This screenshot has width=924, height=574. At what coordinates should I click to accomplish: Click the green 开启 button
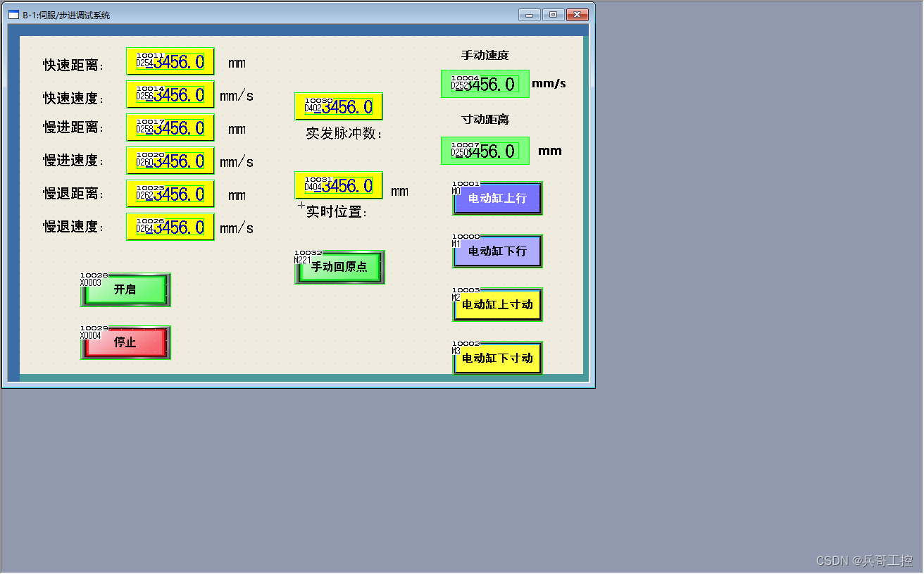point(125,289)
